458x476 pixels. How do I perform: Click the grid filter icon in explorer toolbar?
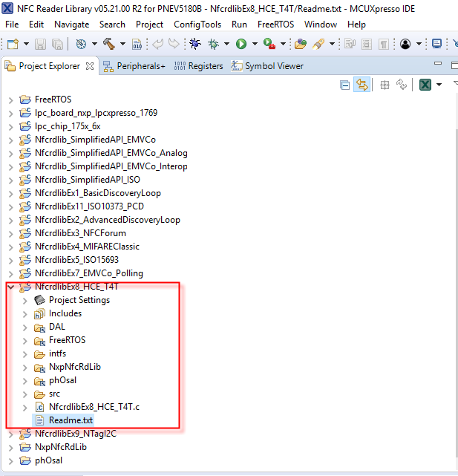pyautogui.click(x=385, y=85)
